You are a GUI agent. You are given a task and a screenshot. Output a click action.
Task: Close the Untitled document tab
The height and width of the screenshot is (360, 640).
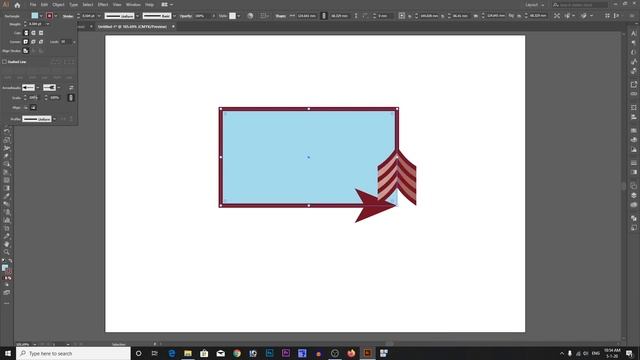[x=173, y=27]
